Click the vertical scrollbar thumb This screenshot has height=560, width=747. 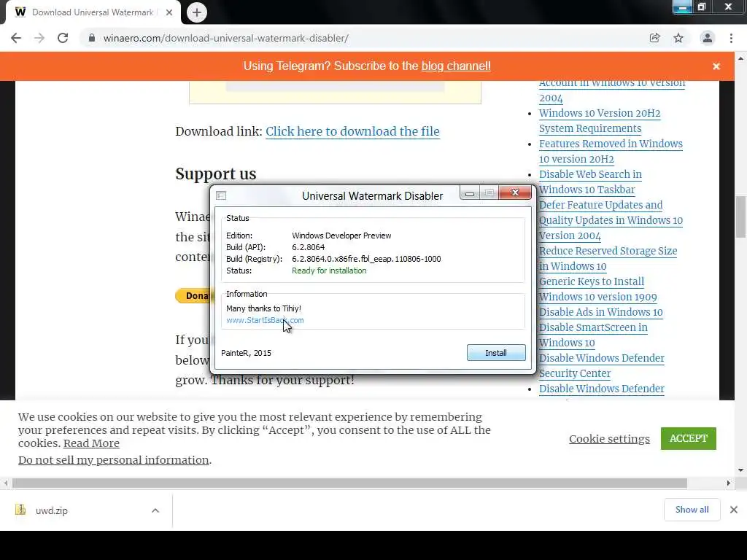tap(740, 217)
